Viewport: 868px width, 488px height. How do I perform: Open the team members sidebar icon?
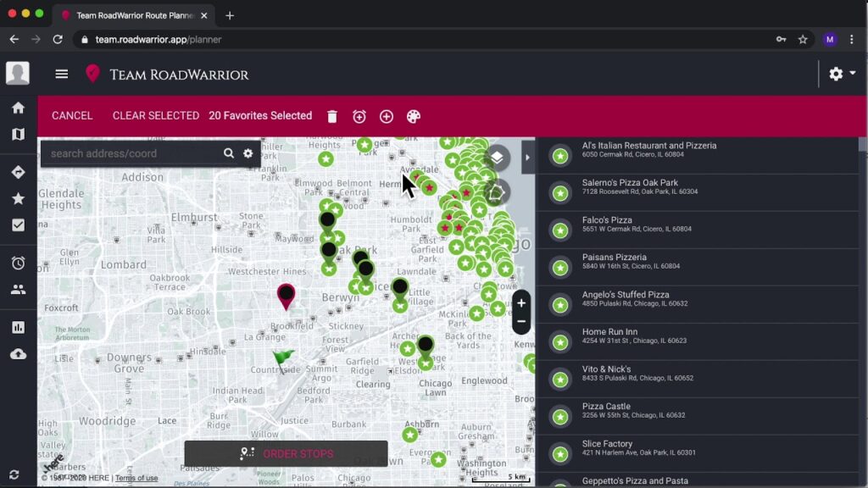(19, 290)
